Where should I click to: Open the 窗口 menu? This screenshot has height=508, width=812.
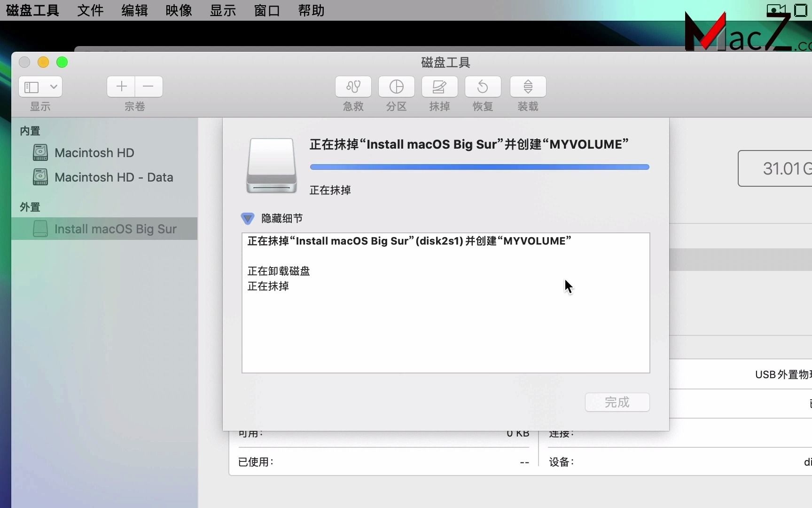tap(266, 10)
